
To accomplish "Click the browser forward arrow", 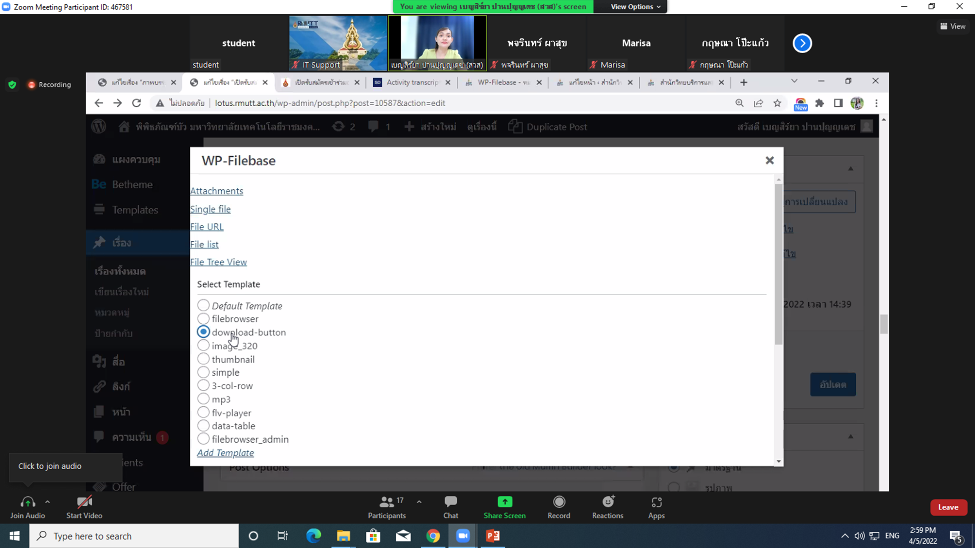I will [x=118, y=104].
